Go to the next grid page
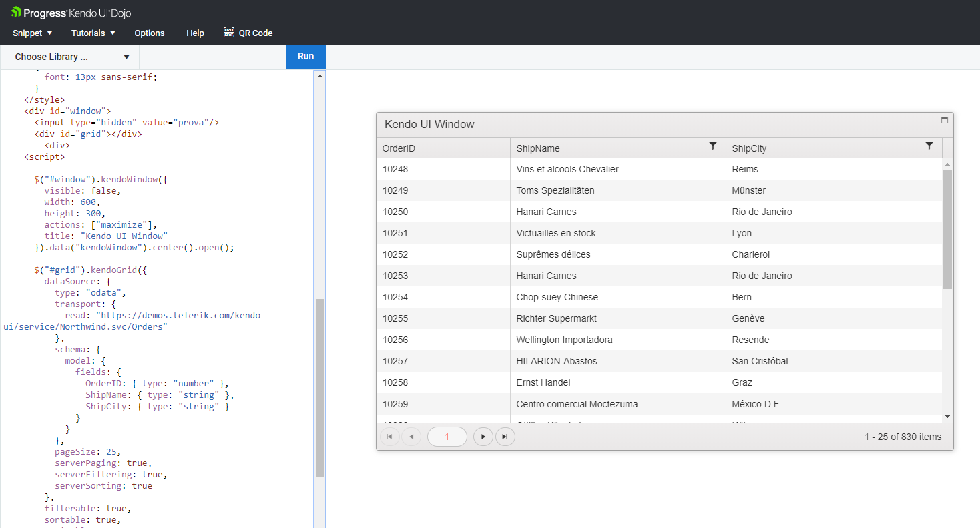 [x=483, y=437]
